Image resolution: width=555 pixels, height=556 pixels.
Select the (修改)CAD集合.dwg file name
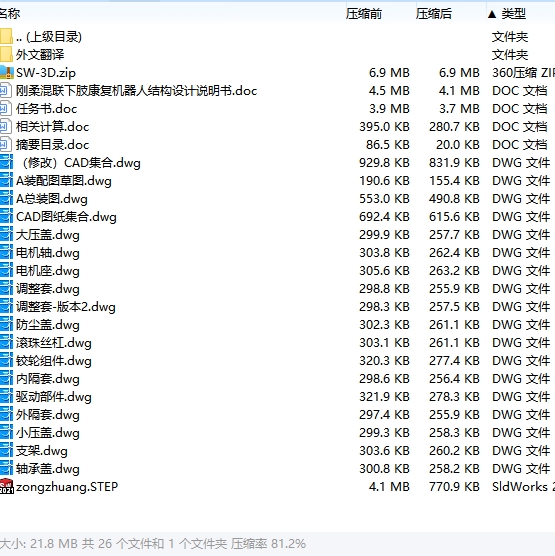click(x=81, y=163)
